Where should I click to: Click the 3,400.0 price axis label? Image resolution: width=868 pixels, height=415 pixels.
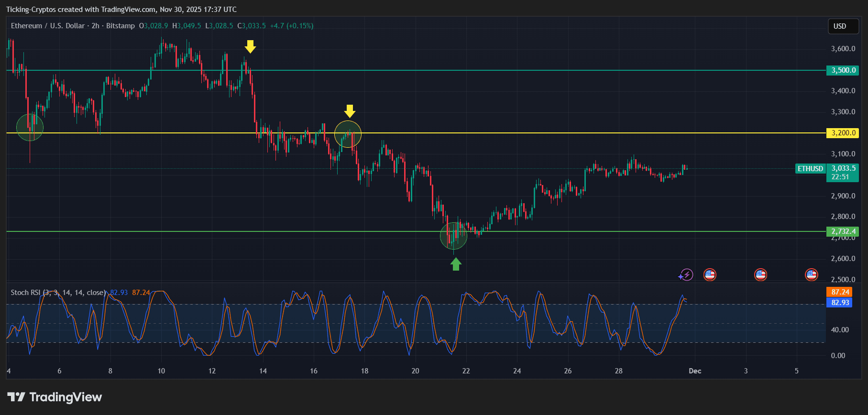843,91
